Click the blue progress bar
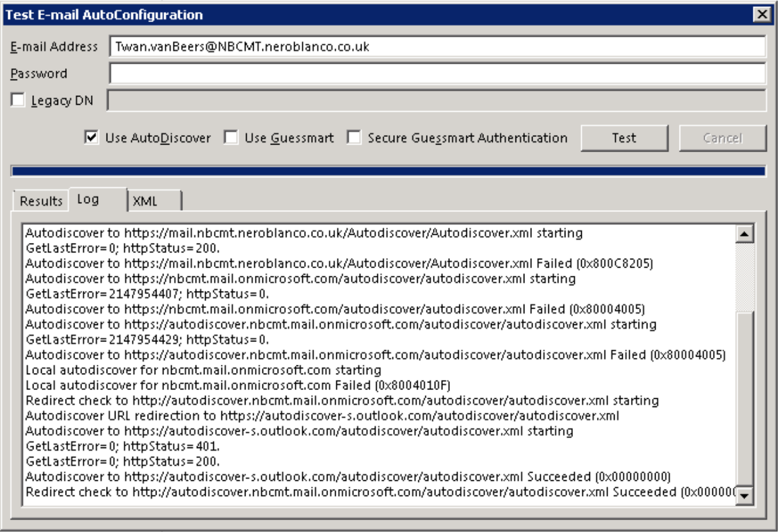This screenshot has height=532, width=778. [x=388, y=171]
